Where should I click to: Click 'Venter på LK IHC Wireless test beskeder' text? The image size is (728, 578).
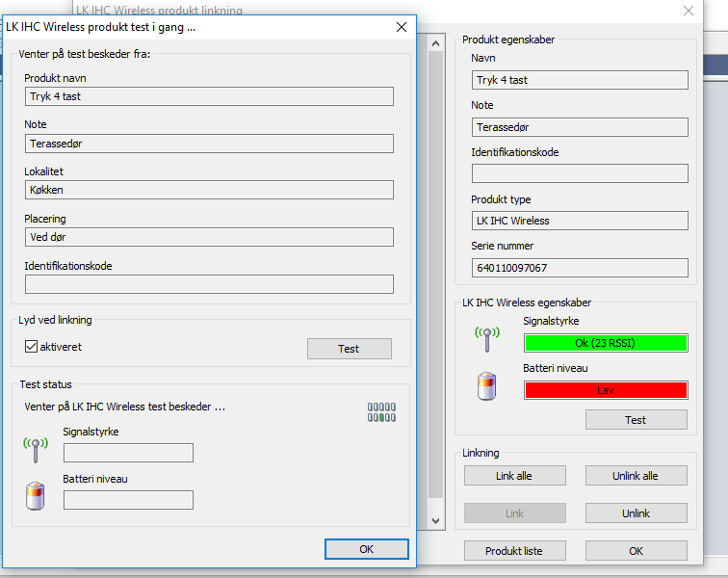click(x=124, y=407)
